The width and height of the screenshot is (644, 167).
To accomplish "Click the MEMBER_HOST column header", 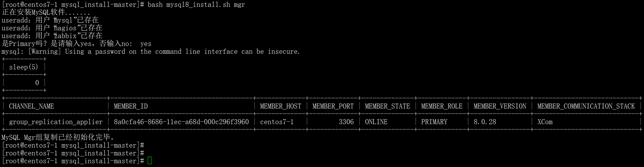I will [280, 106].
